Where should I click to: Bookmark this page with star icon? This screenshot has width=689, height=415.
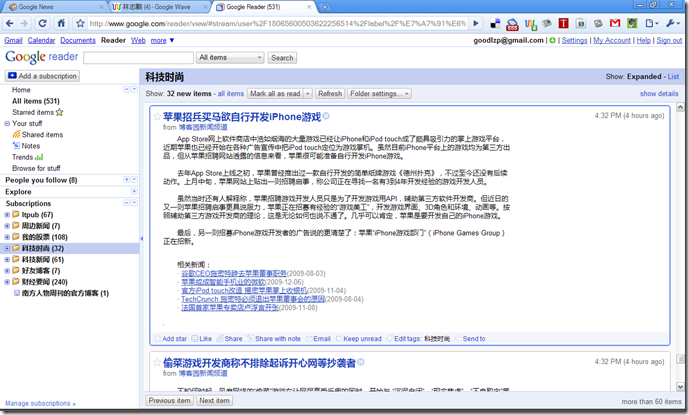(x=80, y=23)
